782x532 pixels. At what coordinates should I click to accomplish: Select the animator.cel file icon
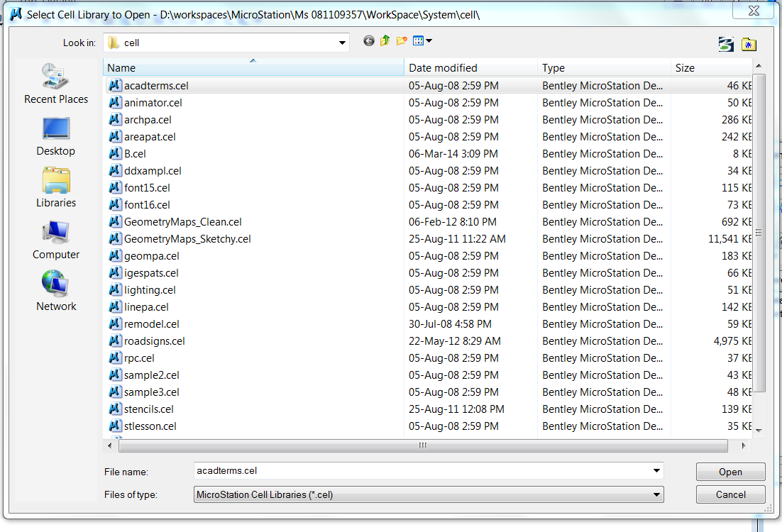pyautogui.click(x=115, y=102)
